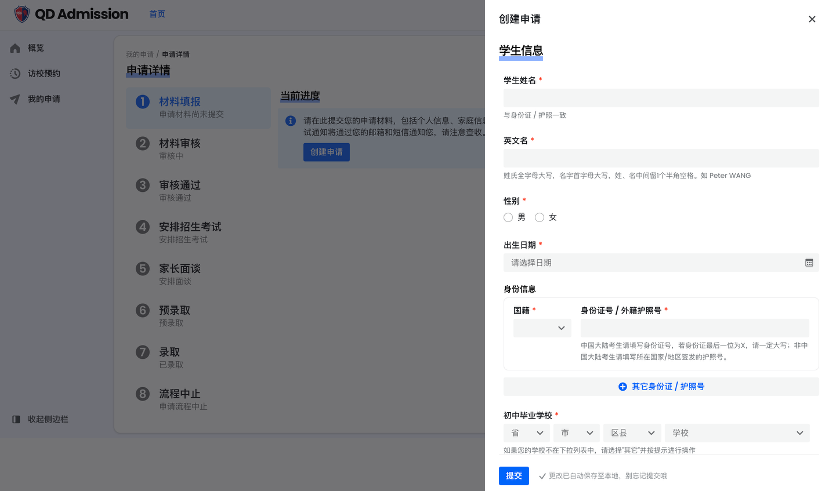Select 女 gender radio button
This screenshot has height=492, width=830.
(540, 217)
